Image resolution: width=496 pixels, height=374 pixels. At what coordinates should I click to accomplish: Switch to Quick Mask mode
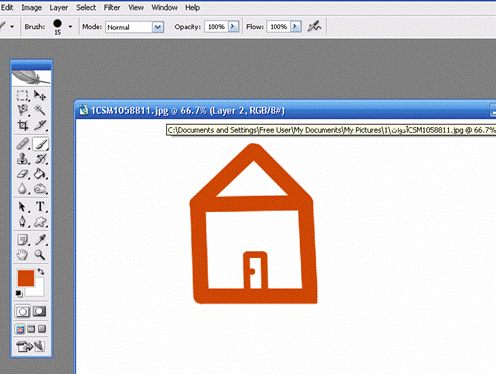39,311
